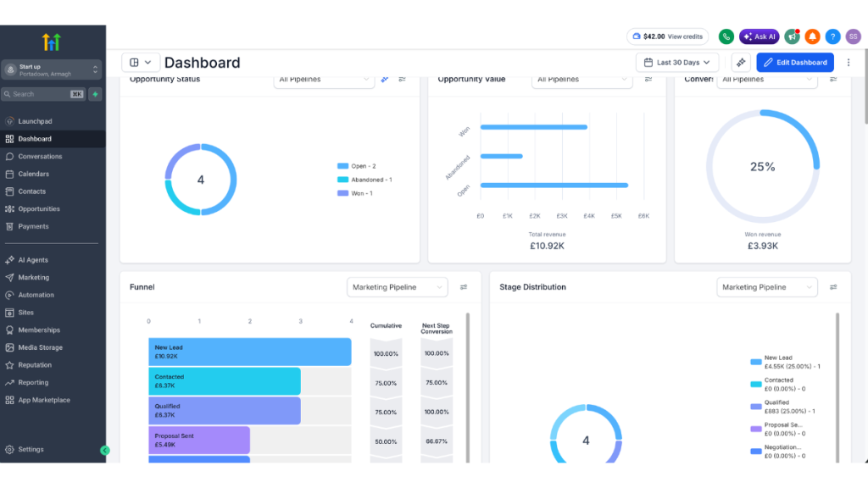The width and height of the screenshot is (868, 488).
Task: Click the Marketing paper plane icon
Action: (x=9, y=277)
